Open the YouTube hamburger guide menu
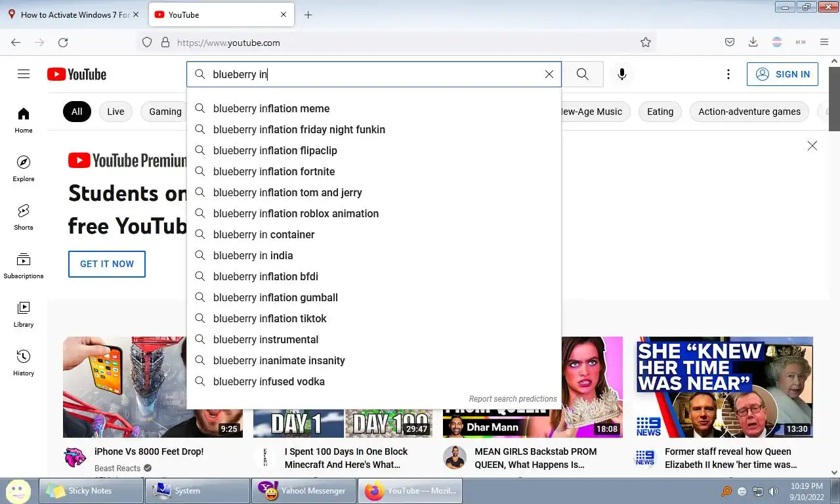Screen dimensions: 840x504 (x=24, y=74)
